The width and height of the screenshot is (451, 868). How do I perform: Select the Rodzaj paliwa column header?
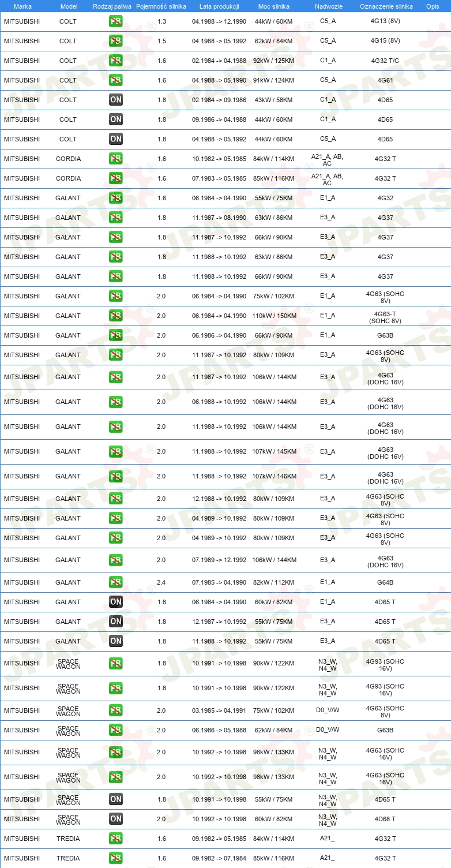point(112,6)
